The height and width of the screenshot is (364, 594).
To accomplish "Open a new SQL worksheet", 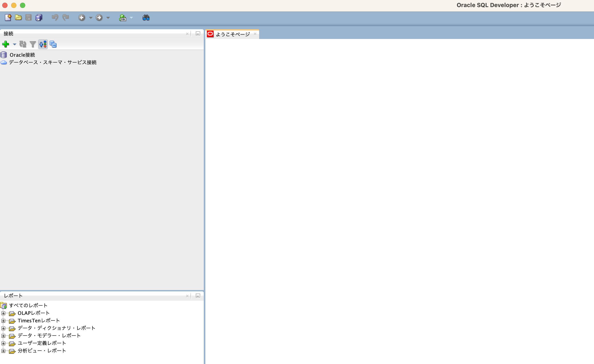I will pos(123,17).
